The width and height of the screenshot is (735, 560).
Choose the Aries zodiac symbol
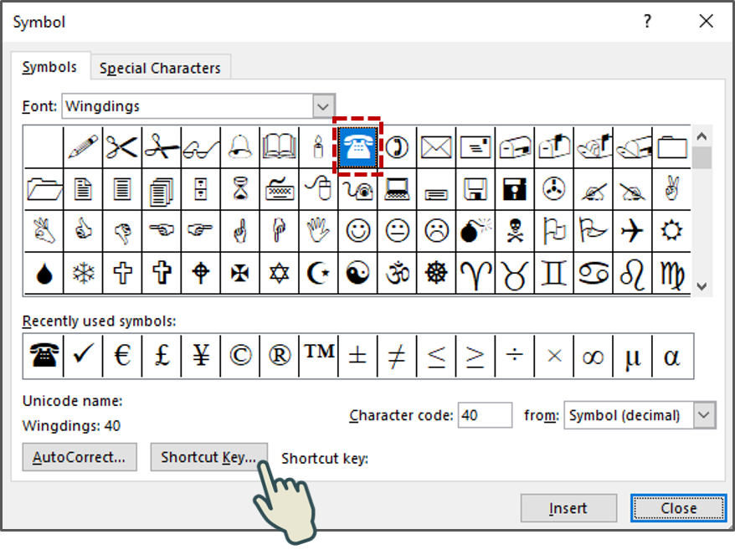click(475, 273)
